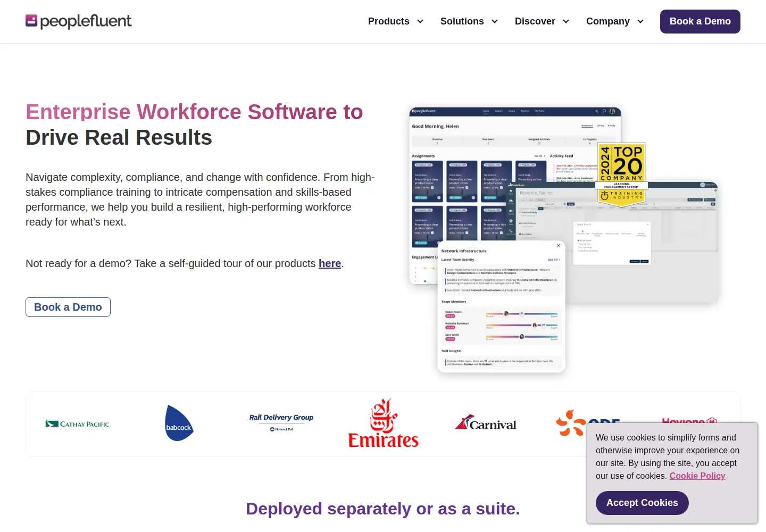Click the Cathay Pacific logo
The width and height of the screenshot is (766, 532).
point(77,424)
